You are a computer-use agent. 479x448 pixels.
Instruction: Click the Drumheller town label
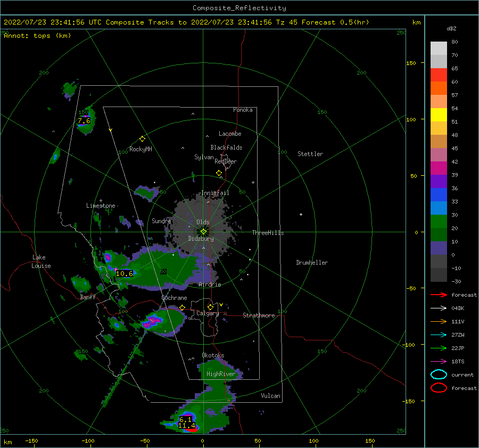coord(312,263)
